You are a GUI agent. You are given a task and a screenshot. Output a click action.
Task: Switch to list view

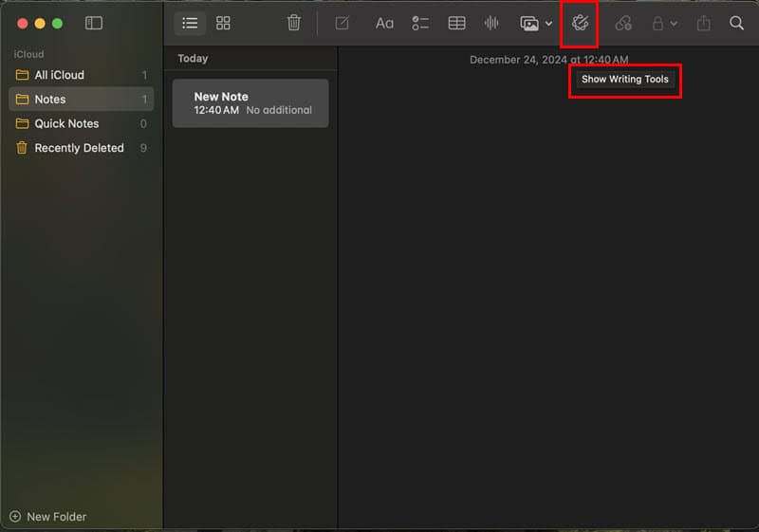(x=190, y=23)
